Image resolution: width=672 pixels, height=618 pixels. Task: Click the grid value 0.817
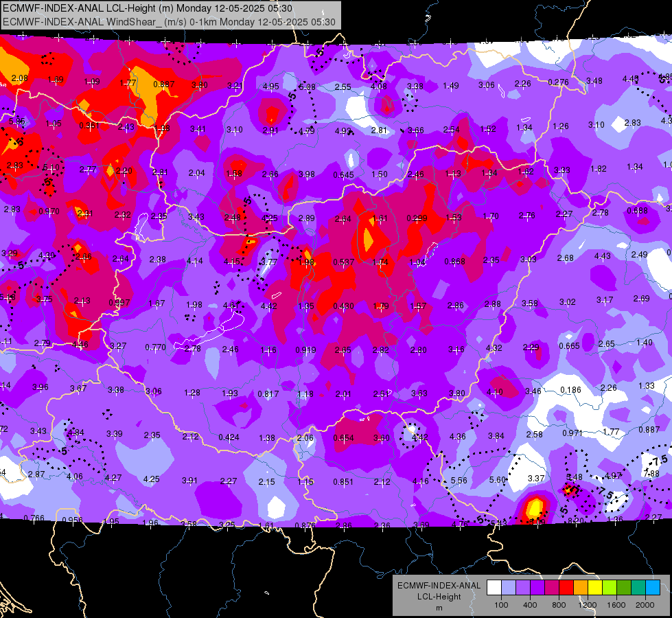pos(268,393)
